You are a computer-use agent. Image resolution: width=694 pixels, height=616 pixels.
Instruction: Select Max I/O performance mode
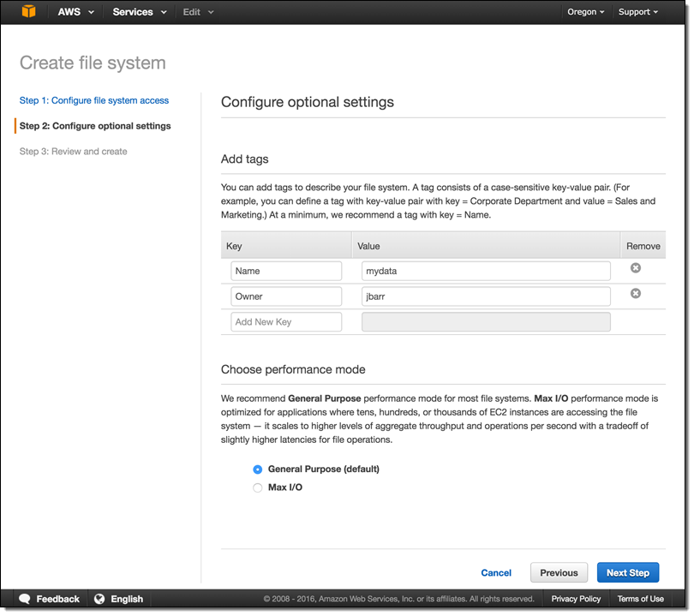(258, 488)
